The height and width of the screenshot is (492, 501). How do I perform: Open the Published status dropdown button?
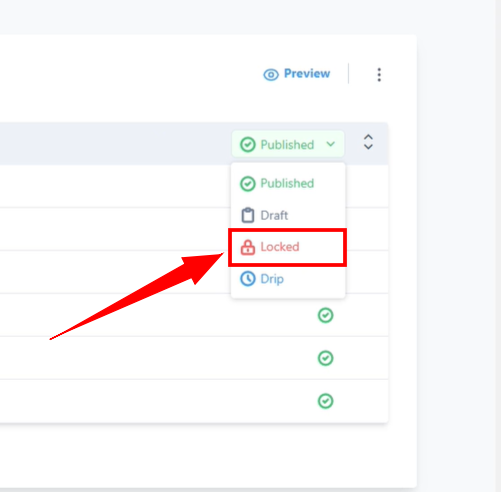[x=288, y=144]
